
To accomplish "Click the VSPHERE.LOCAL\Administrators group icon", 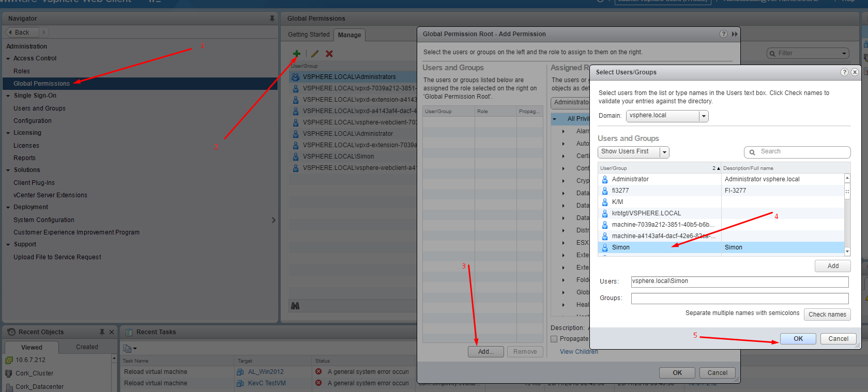I will [x=296, y=77].
